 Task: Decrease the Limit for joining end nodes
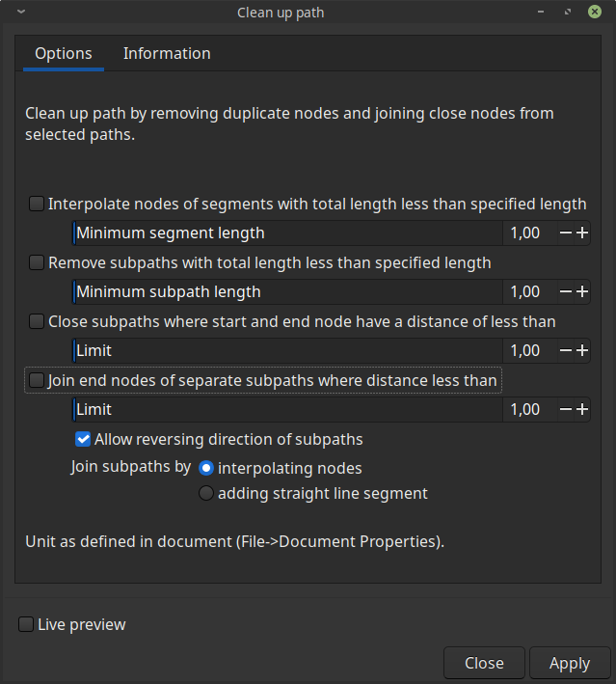566,410
